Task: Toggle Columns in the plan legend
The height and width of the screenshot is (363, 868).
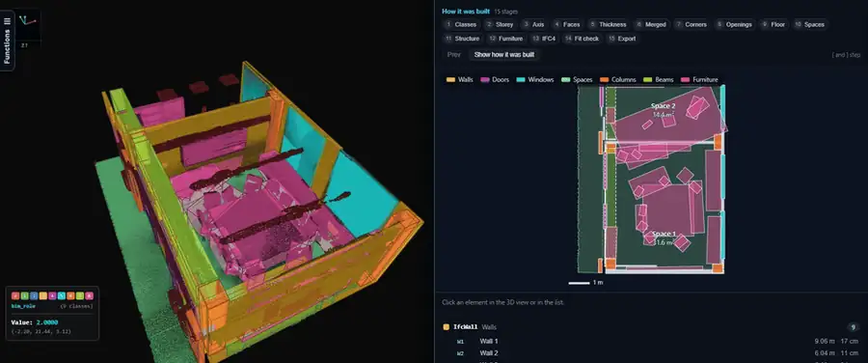Action: (618, 80)
